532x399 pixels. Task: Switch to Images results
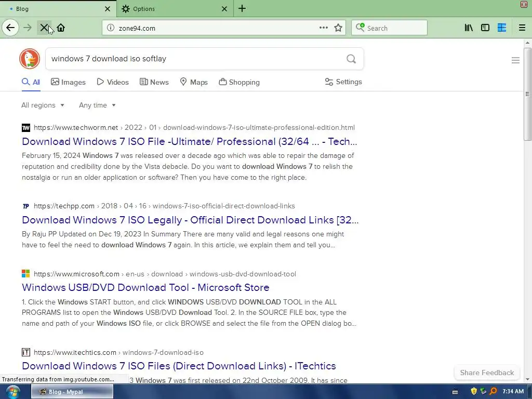[x=68, y=82]
